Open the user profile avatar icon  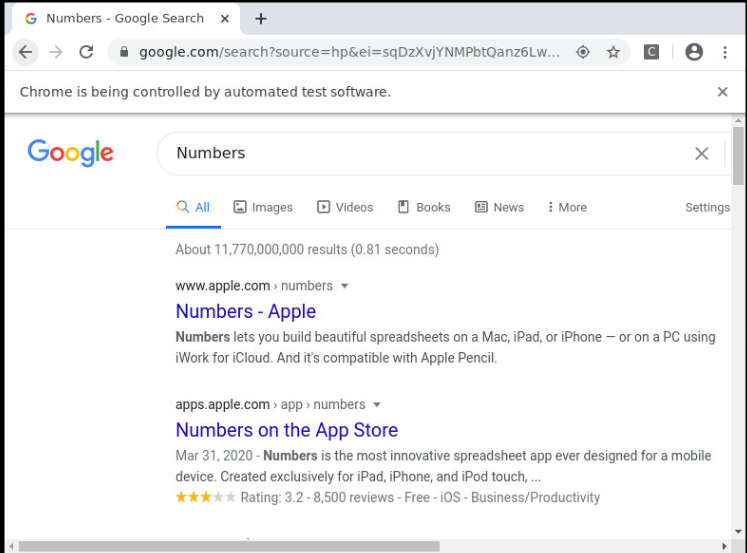694,52
